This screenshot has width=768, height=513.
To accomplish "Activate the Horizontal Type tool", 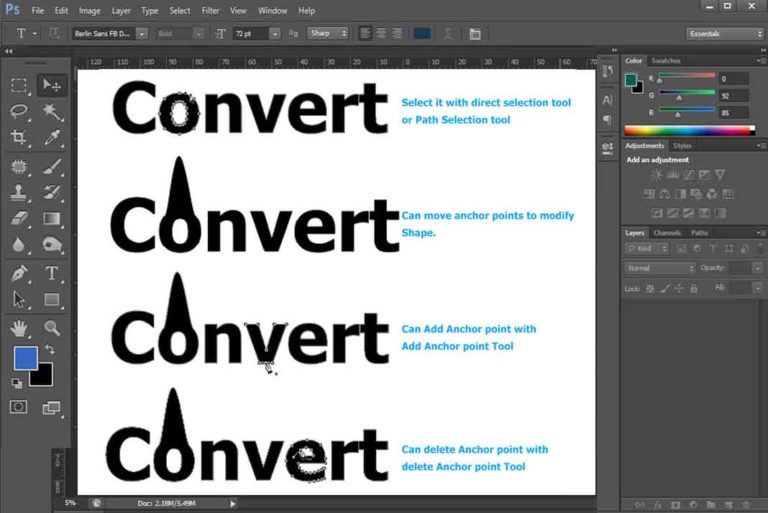I will (x=50, y=273).
